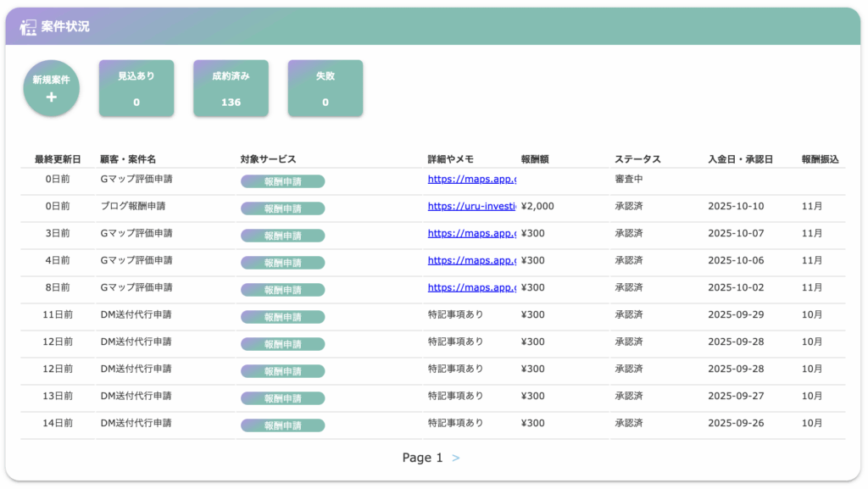The width and height of the screenshot is (868, 489).
Task: Click the 報酬額 column header
Action: coord(537,159)
